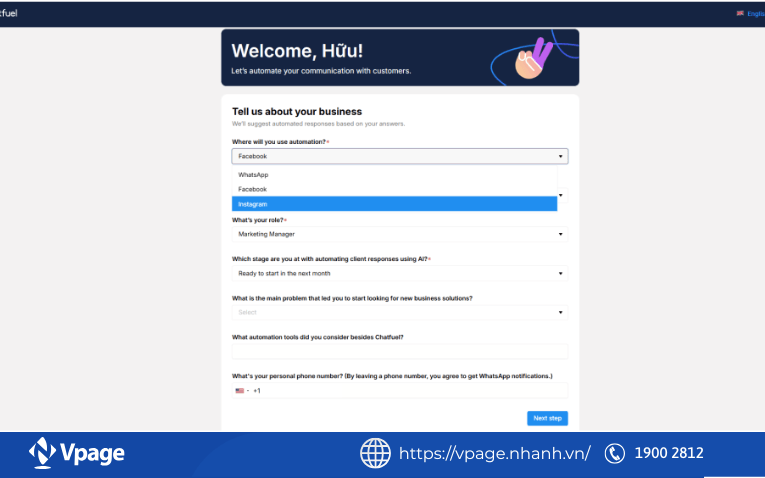Image resolution: width=765 pixels, height=478 pixels.
Task: Open the automation platform dropdown showing Facebook
Action: coord(400,156)
